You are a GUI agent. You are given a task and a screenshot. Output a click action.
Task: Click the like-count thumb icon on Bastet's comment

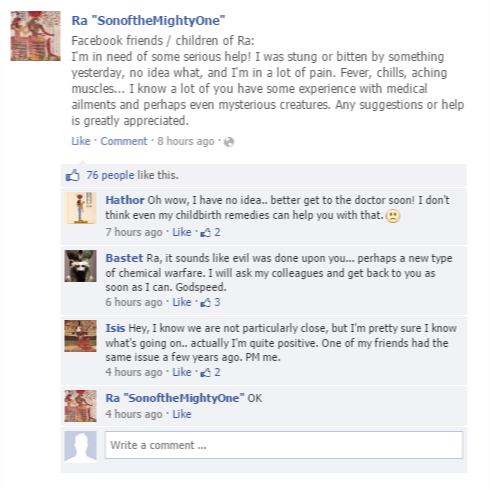[x=205, y=302]
